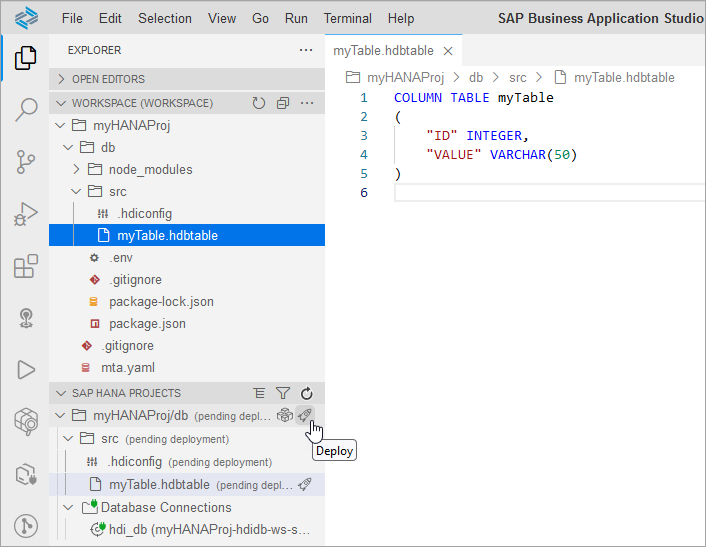
Task: Open the View menu
Action: [x=222, y=18]
